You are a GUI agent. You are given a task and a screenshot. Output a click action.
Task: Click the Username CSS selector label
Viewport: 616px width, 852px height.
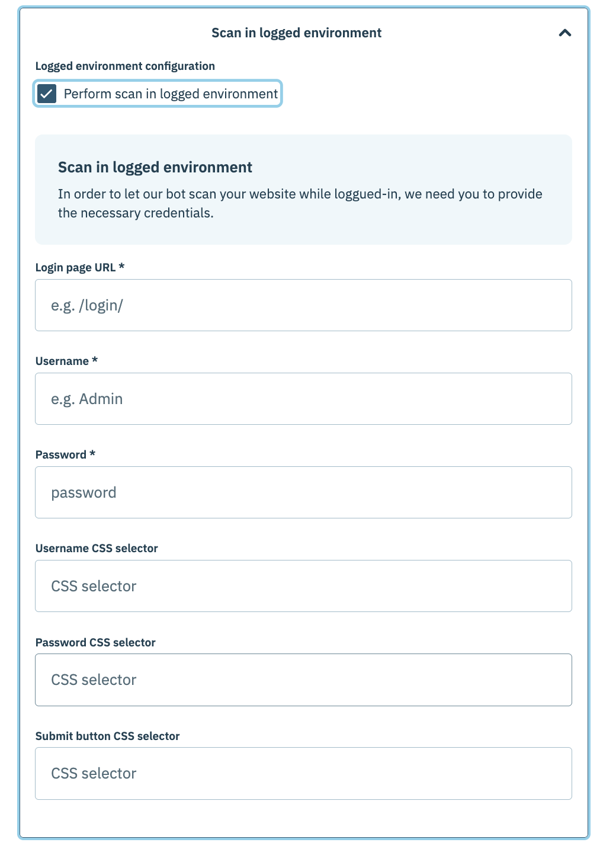click(x=97, y=548)
